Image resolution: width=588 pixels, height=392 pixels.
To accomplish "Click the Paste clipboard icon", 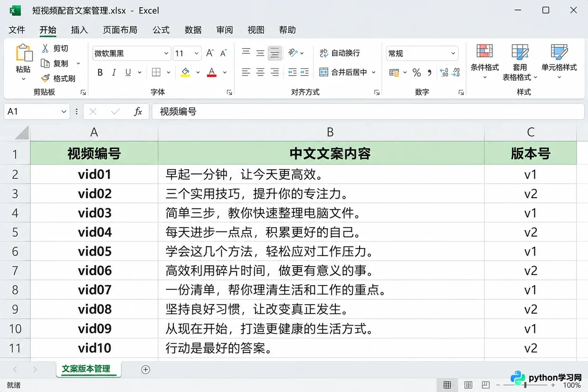I will (x=24, y=53).
